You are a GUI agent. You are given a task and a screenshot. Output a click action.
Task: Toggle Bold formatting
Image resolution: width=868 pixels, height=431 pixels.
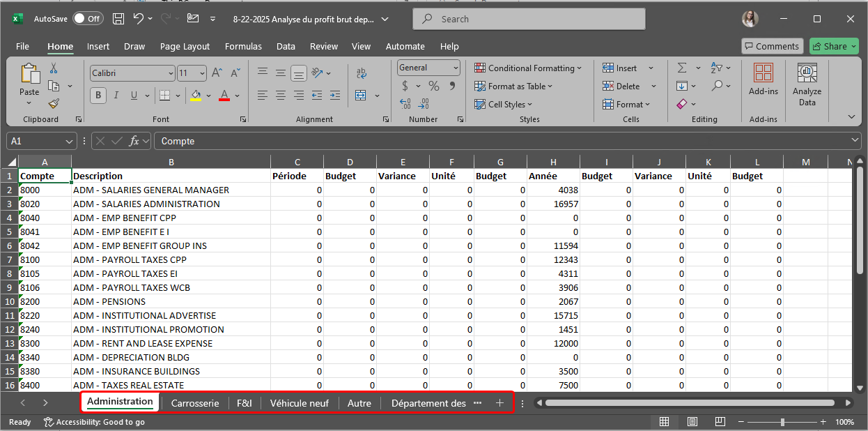point(98,96)
